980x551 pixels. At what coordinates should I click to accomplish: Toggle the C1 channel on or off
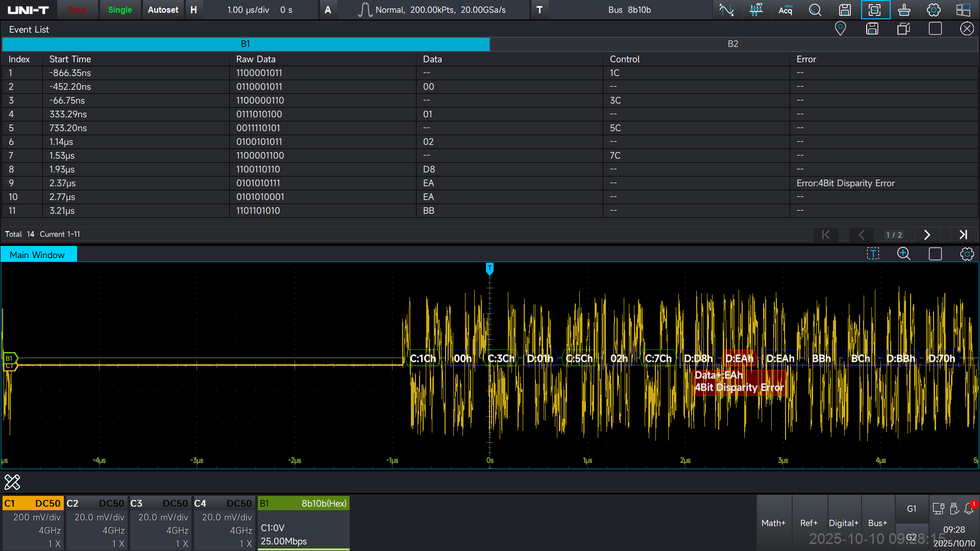pos(33,503)
